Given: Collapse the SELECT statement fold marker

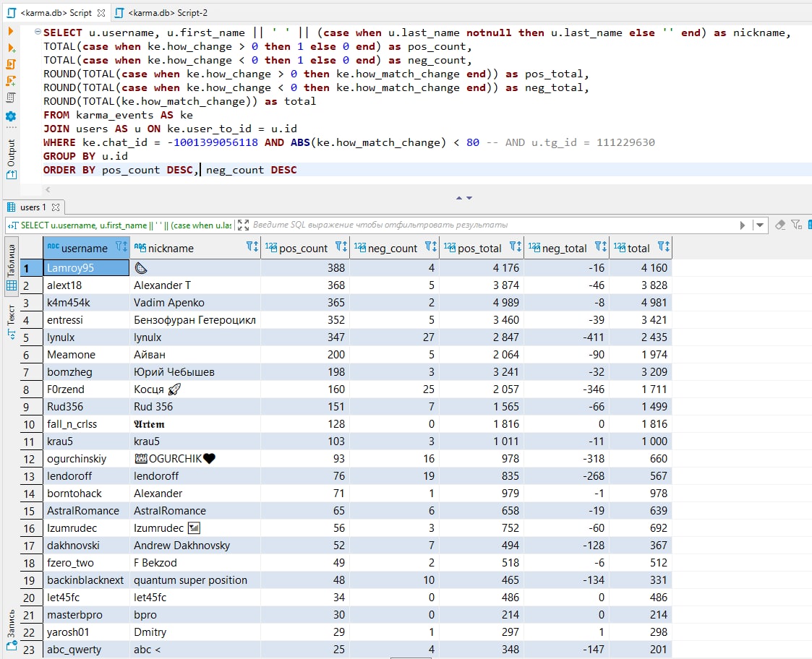Looking at the screenshot, I should [38, 33].
